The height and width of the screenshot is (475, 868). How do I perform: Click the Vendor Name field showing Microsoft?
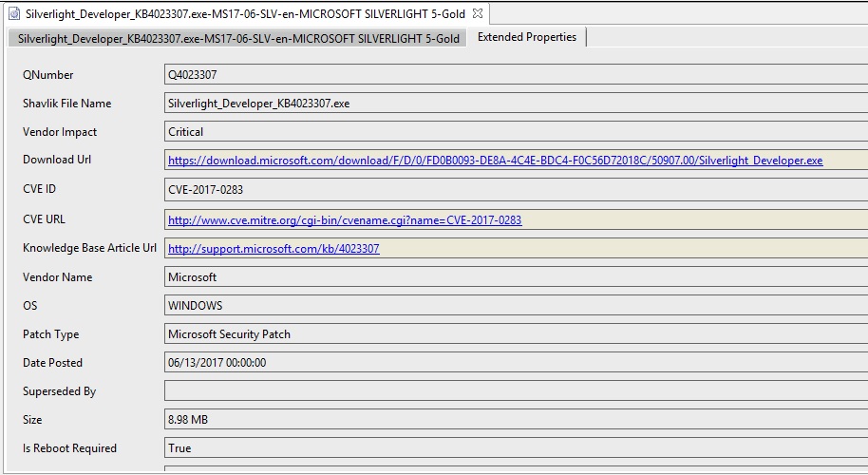[x=516, y=276]
